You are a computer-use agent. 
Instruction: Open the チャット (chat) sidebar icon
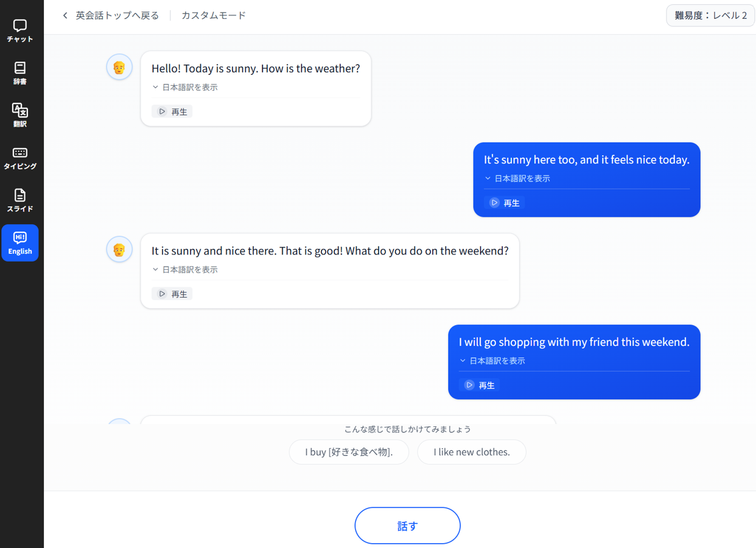(20, 30)
